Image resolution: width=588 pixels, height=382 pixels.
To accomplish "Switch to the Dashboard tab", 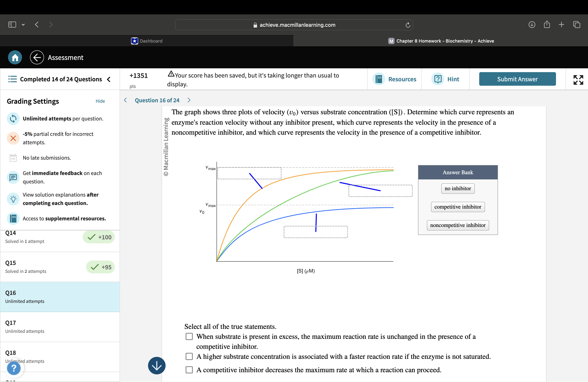I will [147, 41].
